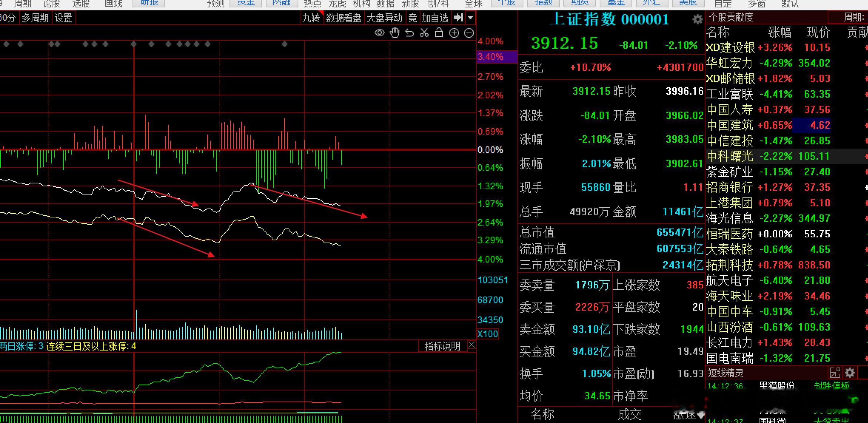The height and width of the screenshot is (423, 868).
Task: Click the 上涨家数 value 385
Action: (x=695, y=285)
